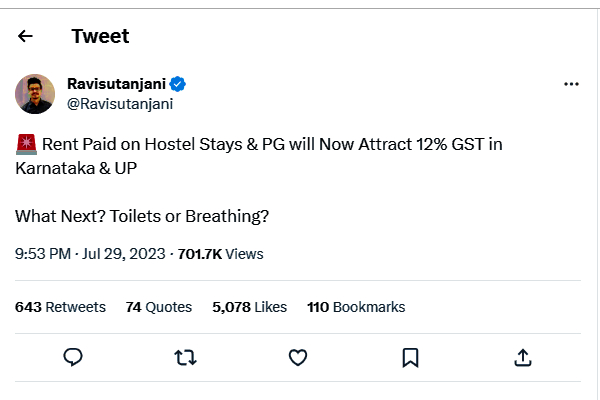View the 643 Retweets list
The height and width of the screenshot is (400, 600).
(x=60, y=307)
